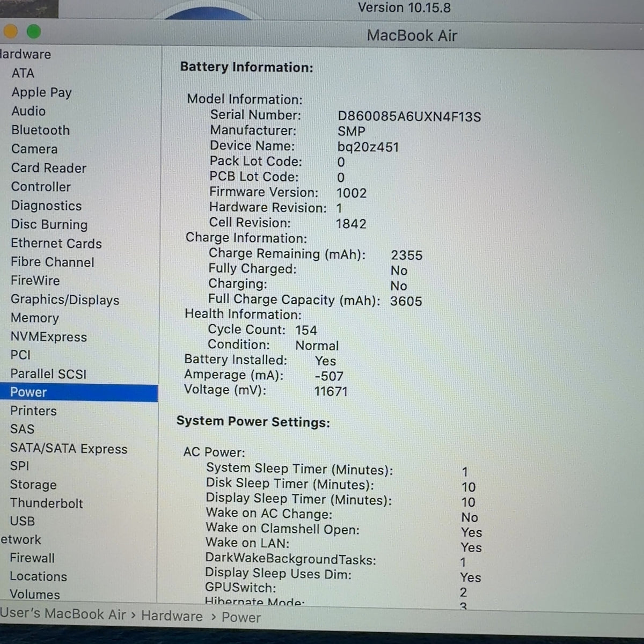Select ATA in the Hardware sidebar
This screenshot has height=644, width=644.
(x=23, y=73)
